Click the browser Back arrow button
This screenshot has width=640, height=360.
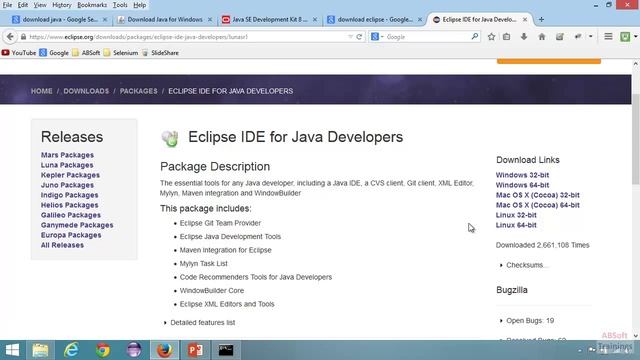pos(10,37)
